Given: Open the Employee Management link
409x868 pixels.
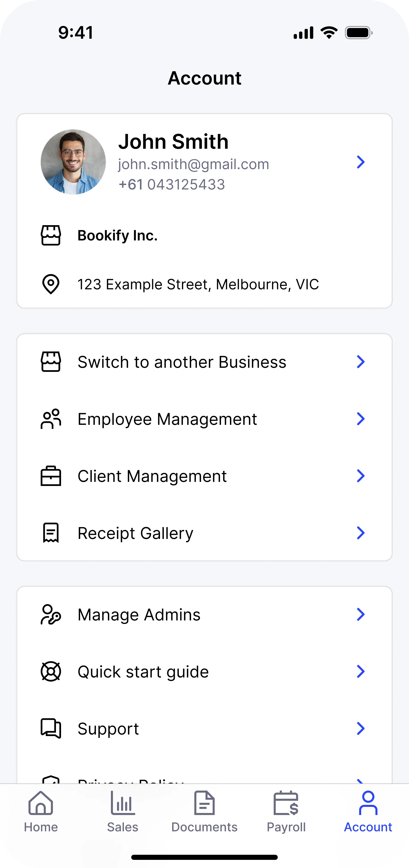Looking at the screenshot, I should pos(167,419).
